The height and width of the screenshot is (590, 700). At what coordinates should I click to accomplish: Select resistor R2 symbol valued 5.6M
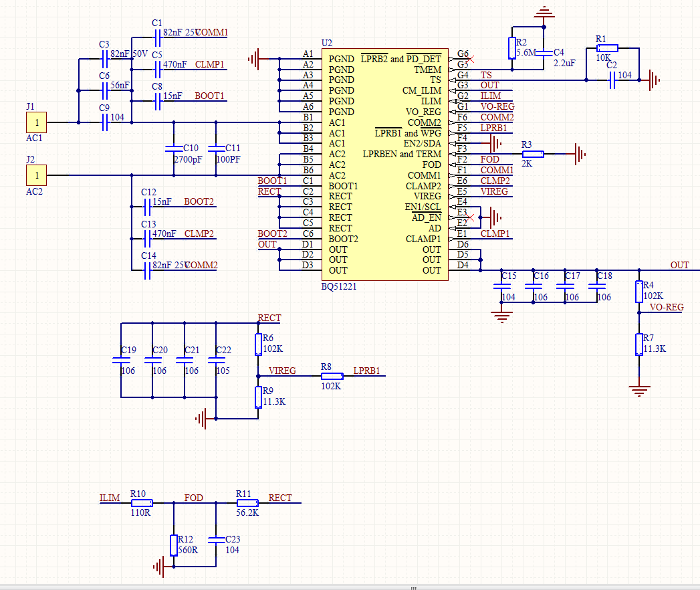[x=512, y=48]
